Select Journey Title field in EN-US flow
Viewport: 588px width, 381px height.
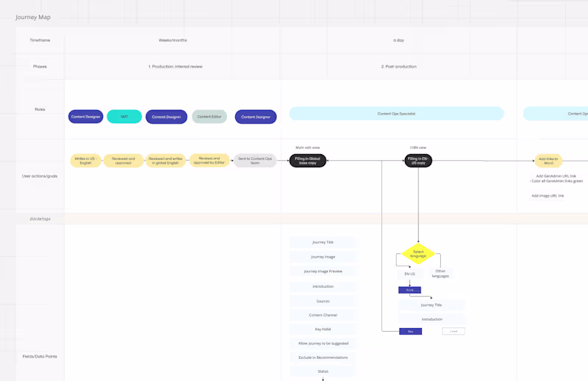[431, 305]
